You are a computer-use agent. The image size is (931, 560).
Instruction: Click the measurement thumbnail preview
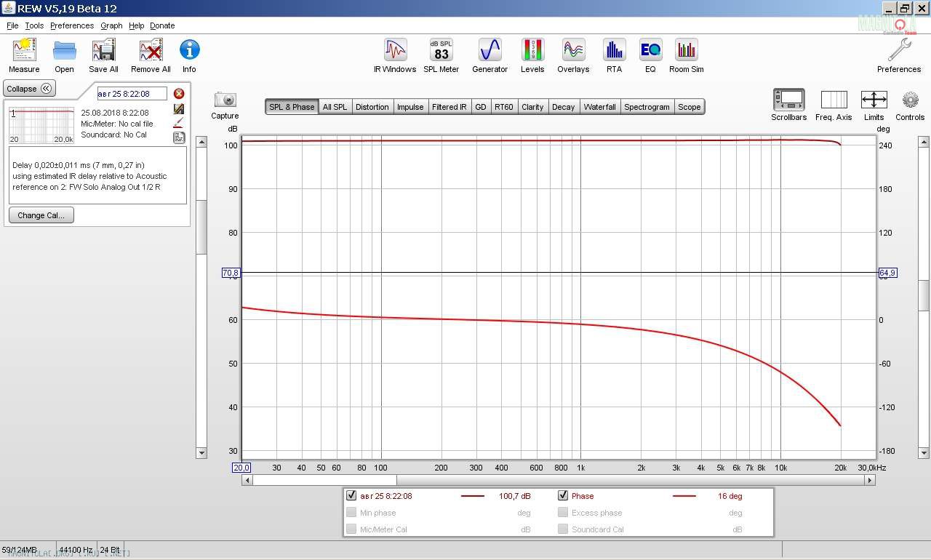(41, 125)
